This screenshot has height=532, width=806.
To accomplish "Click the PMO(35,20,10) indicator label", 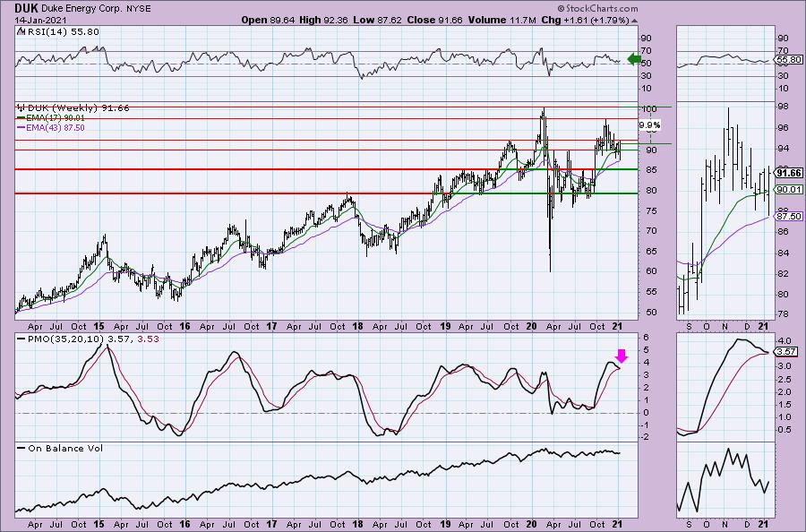I will point(65,339).
